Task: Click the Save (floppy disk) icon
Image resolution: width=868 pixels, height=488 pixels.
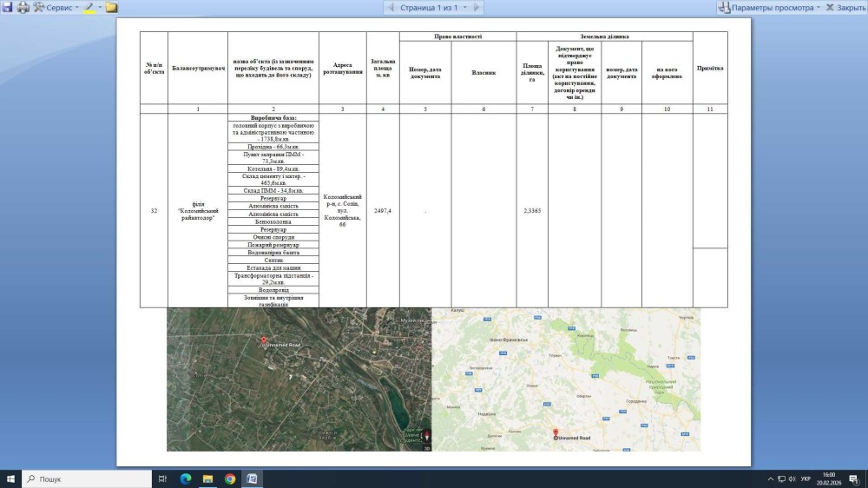Action: point(7,7)
